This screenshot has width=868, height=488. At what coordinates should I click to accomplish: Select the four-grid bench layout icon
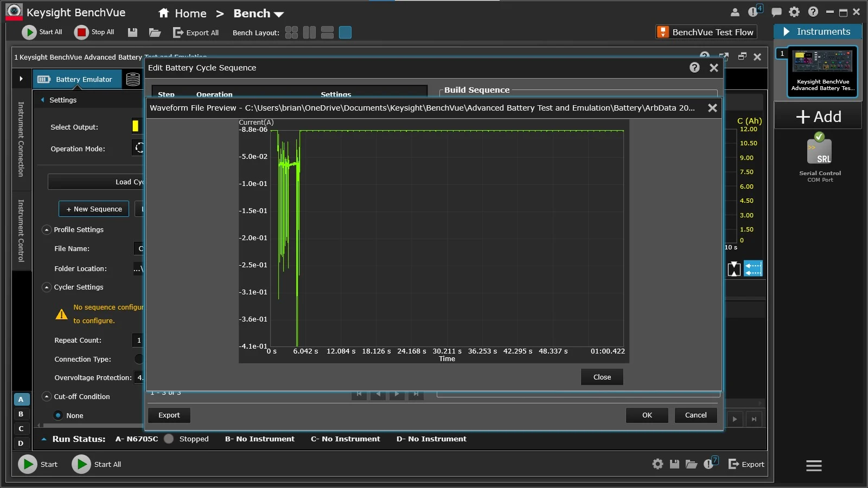pyautogui.click(x=291, y=33)
